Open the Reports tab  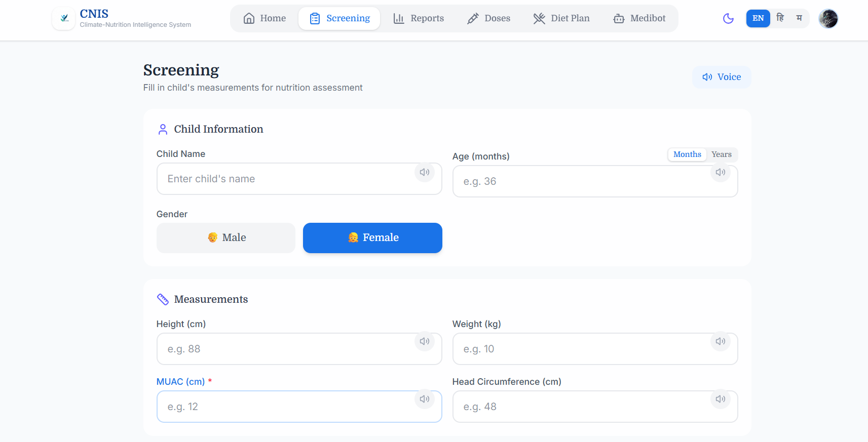(x=419, y=18)
